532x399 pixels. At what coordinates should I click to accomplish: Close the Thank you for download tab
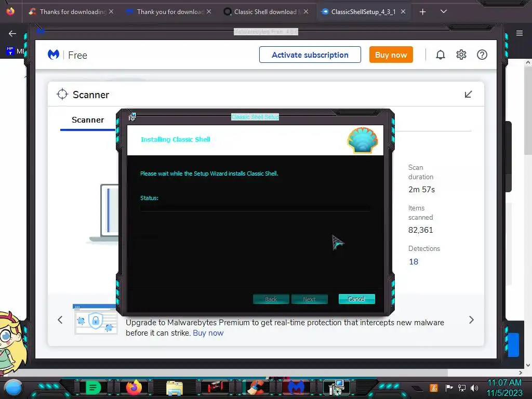coord(209,11)
